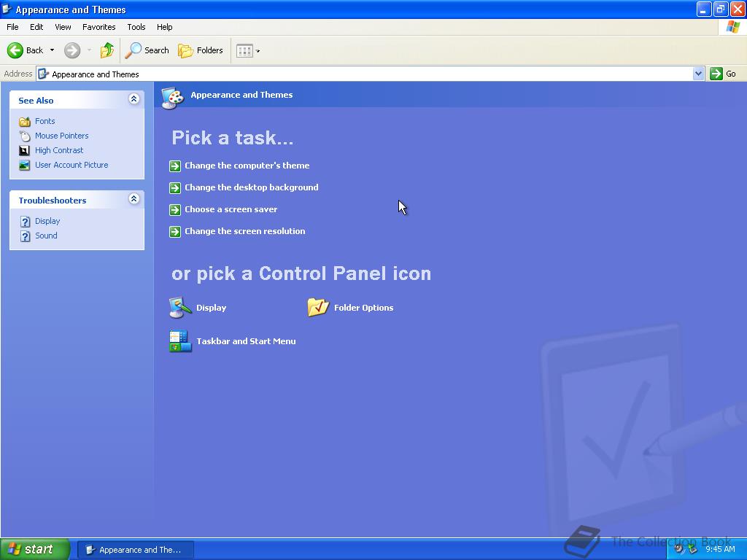
Task: Open the Sound troubleshooter link
Action: [46, 236]
